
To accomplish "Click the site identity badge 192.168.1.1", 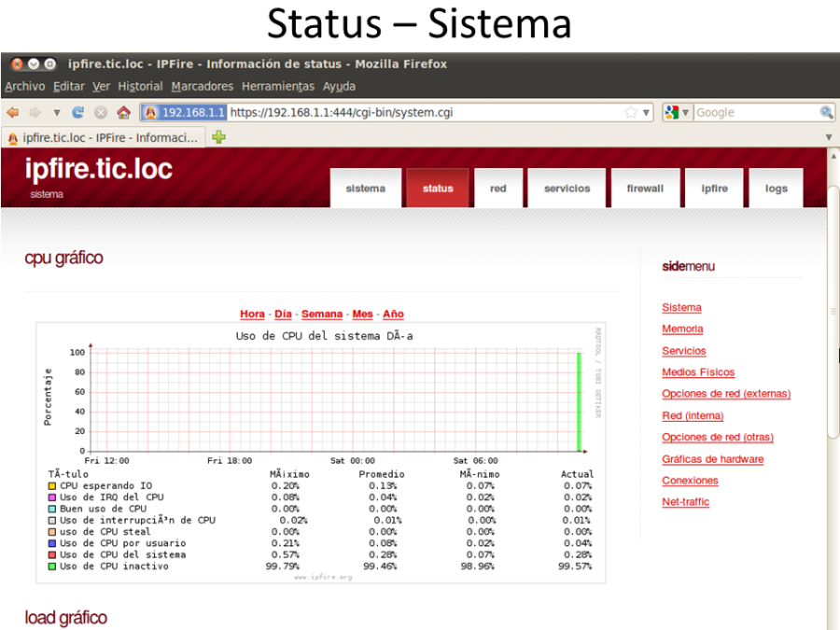I will pos(185,112).
